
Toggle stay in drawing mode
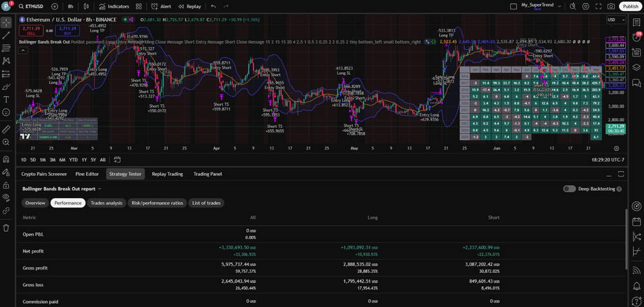(6, 172)
